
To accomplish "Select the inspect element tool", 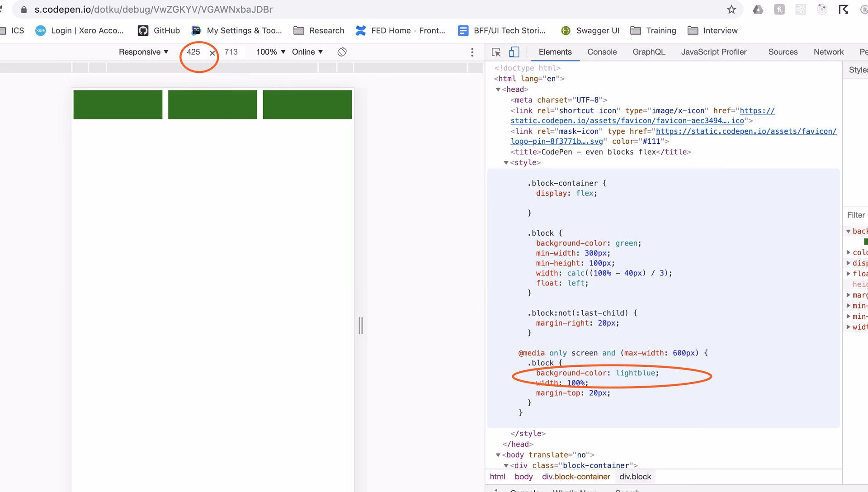I will coord(496,52).
